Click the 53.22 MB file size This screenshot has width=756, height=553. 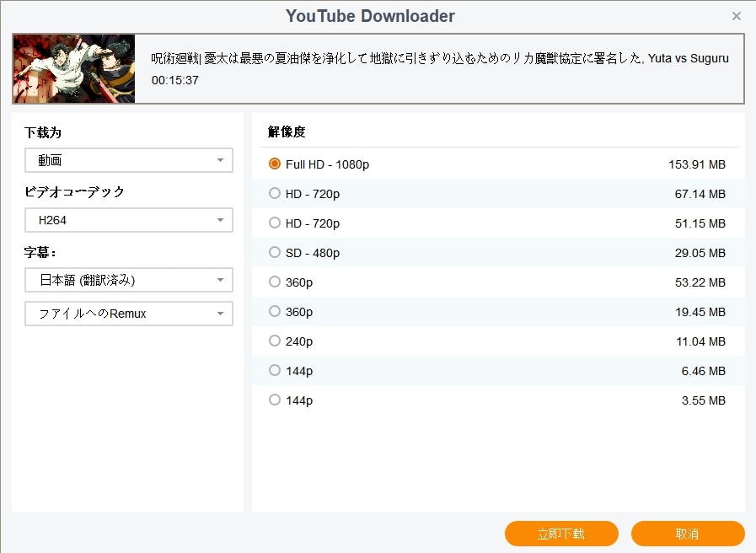click(700, 282)
